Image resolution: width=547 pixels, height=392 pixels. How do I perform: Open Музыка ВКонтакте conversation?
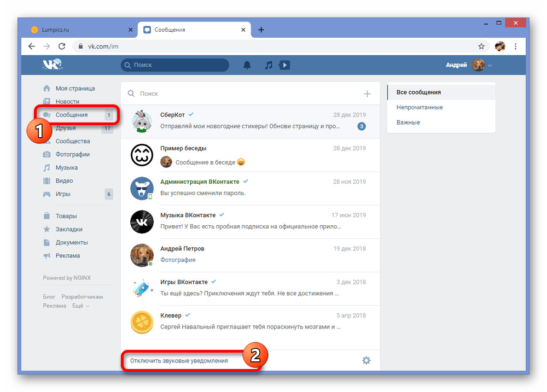(x=250, y=222)
